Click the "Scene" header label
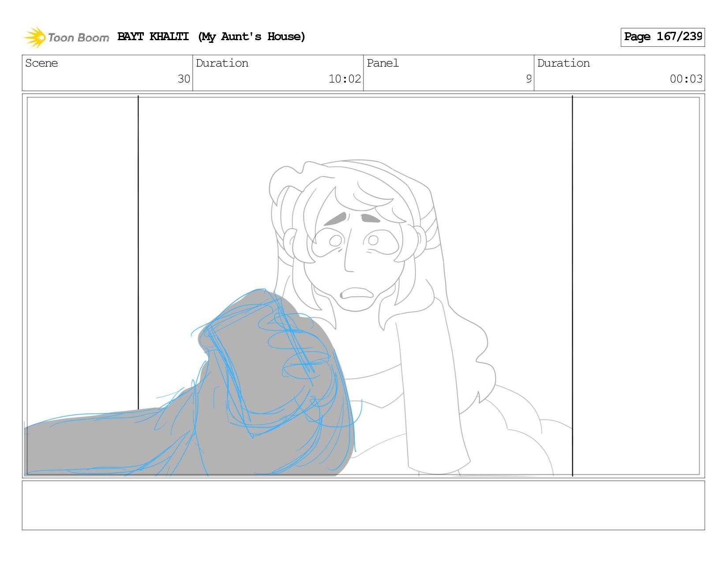 41,63
